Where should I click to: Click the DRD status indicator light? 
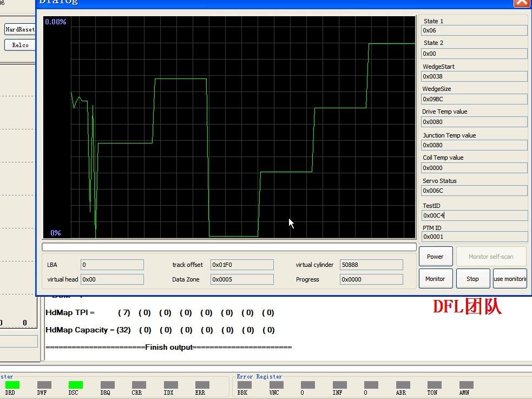tap(12, 385)
